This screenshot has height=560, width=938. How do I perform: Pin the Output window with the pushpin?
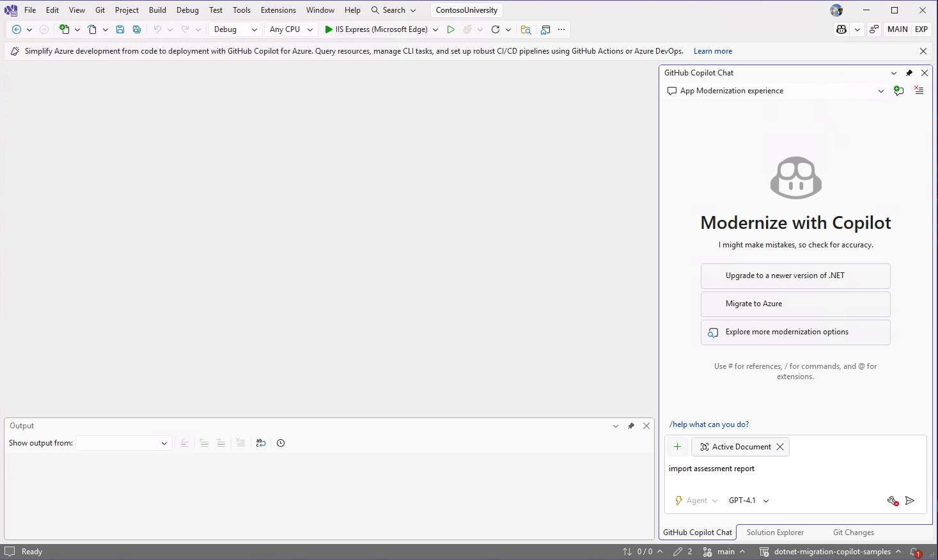[x=631, y=426]
